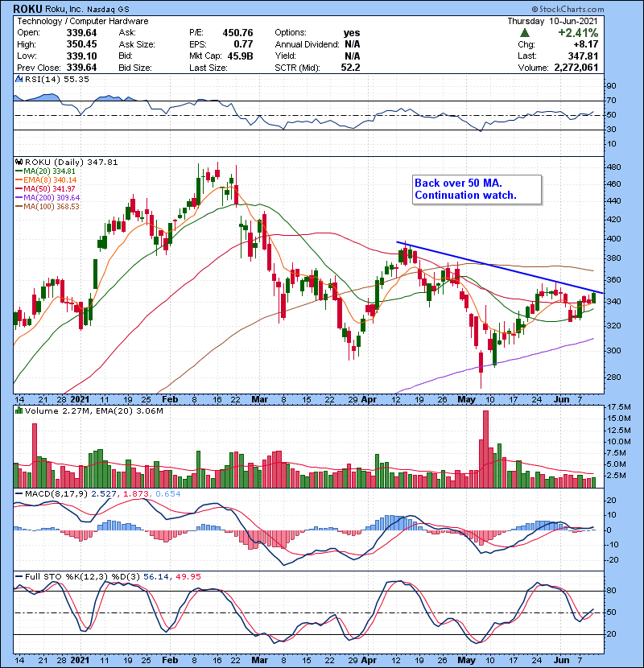Click the Chg +8.17 value
The image size is (644, 668).
[x=585, y=44]
